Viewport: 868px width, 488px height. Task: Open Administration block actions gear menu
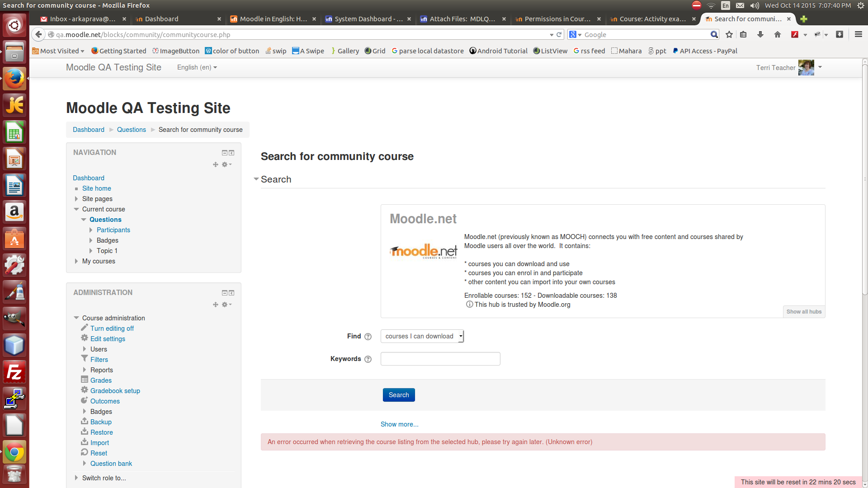[x=226, y=305]
